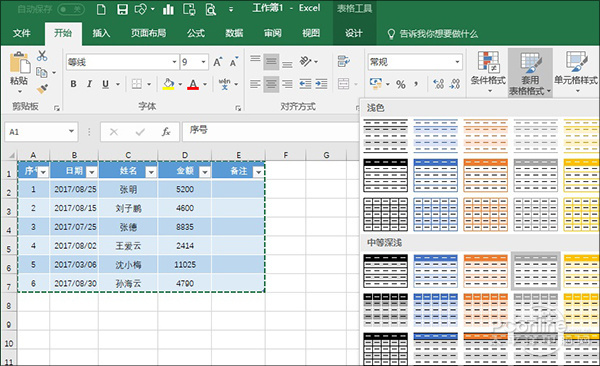This screenshot has height=366, width=600.
Task: Switch to the 视图 tab
Action: pyautogui.click(x=311, y=33)
